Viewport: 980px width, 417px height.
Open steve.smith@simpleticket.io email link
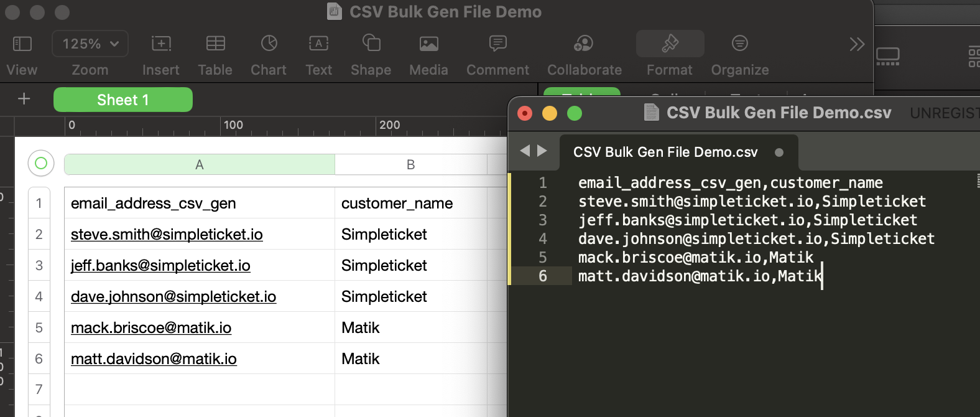point(167,235)
